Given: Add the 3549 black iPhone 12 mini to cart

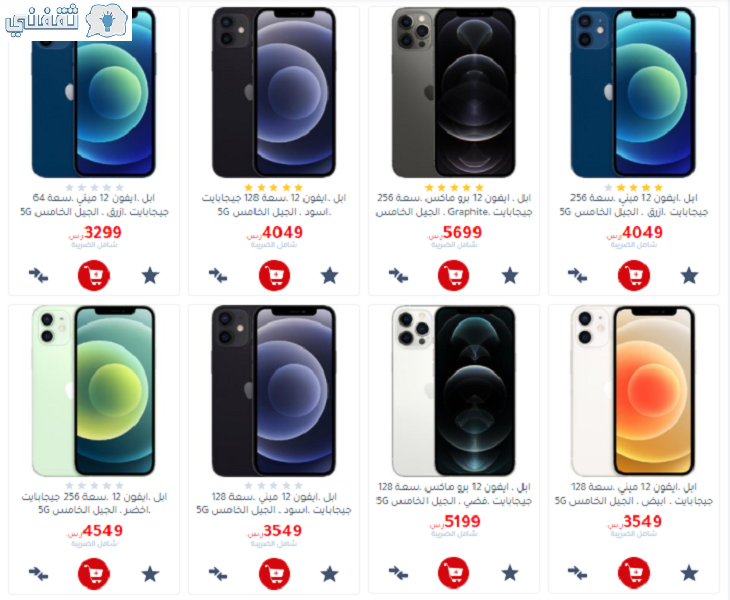Looking at the screenshot, I should (274, 574).
